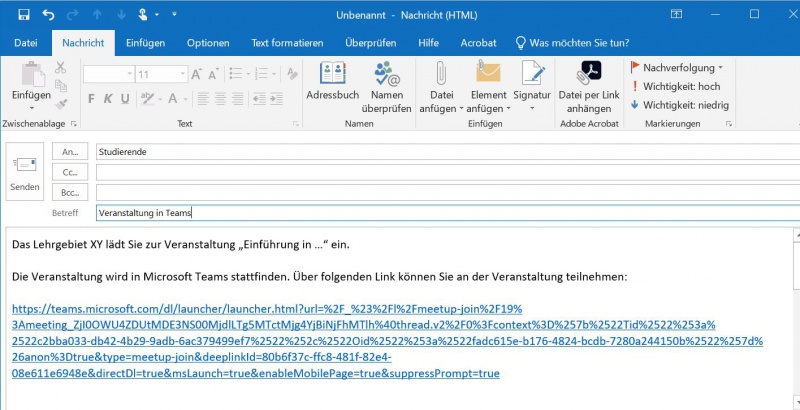
Task: Align text right
Action: click(x=237, y=98)
